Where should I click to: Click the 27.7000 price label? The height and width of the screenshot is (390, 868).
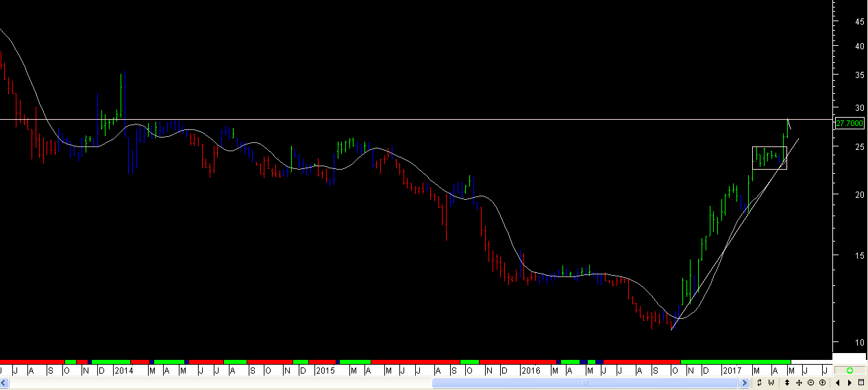(849, 123)
